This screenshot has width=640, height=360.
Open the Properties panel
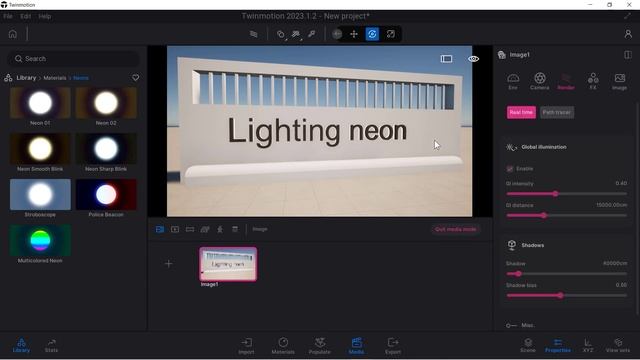558,345
